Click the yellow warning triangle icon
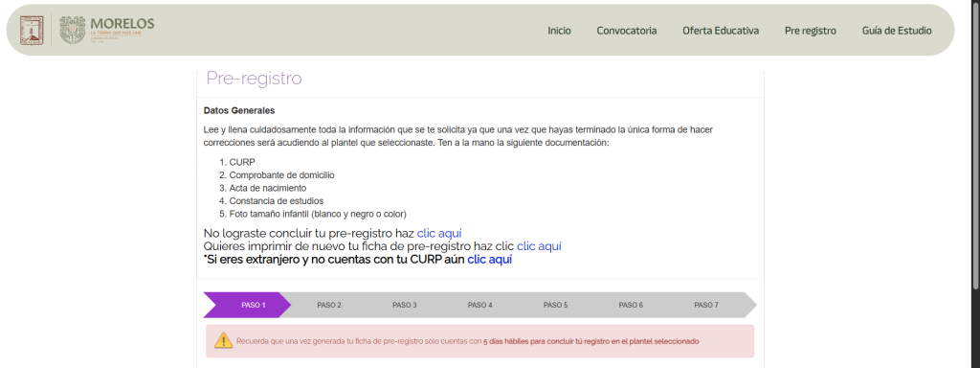Screen dimensions: 980x368 point(223,341)
